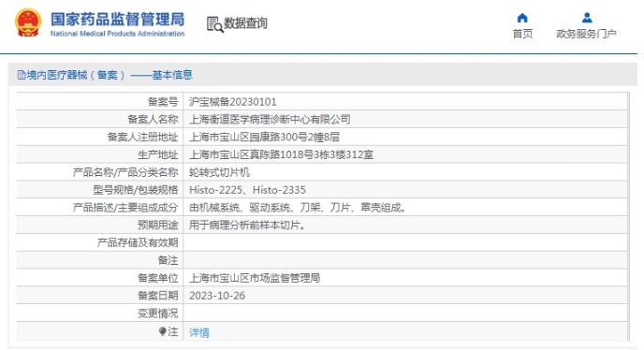Select the filing number 沪宝械备20230101
Image resolution: width=644 pixels, height=350 pixels.
(232, 102)
